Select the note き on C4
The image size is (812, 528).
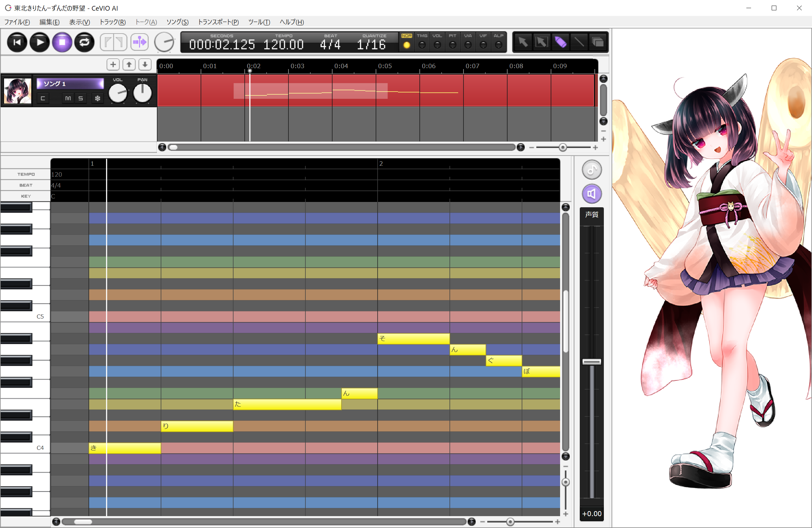pyautogui.click(x=125, y=448)
